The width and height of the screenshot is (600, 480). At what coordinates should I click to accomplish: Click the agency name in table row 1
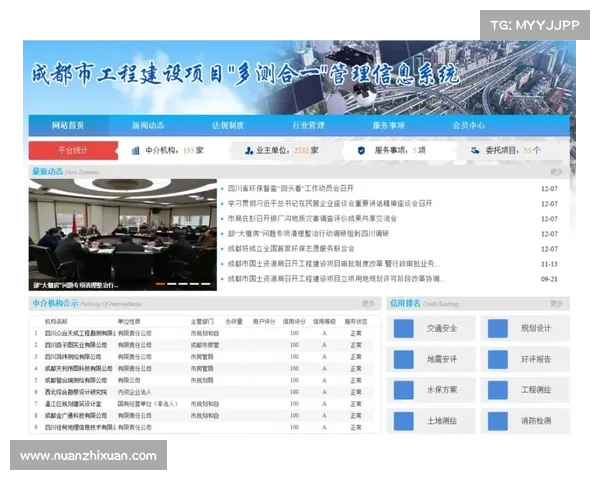[80, 333]
